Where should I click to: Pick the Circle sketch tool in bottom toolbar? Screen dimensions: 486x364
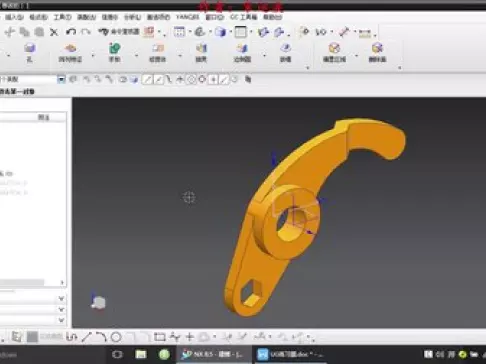point(116,337)
